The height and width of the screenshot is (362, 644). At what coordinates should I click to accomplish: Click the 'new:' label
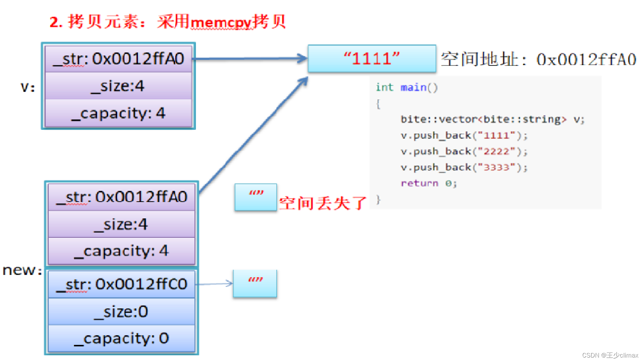point(22,270)
